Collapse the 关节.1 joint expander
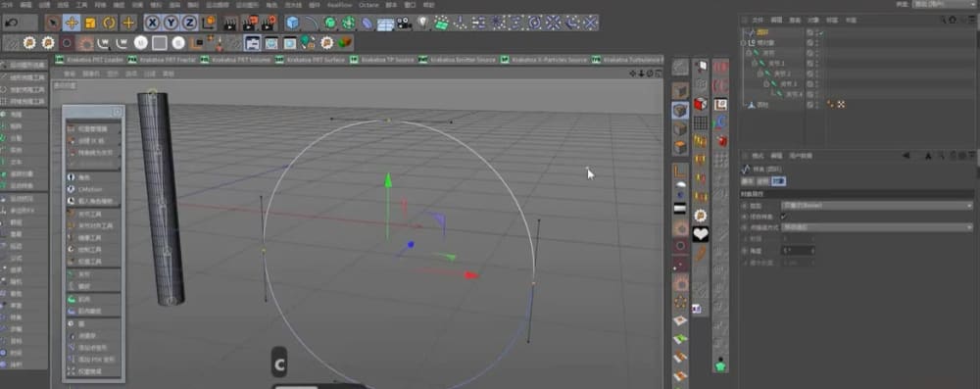 (x=754, y=63)
